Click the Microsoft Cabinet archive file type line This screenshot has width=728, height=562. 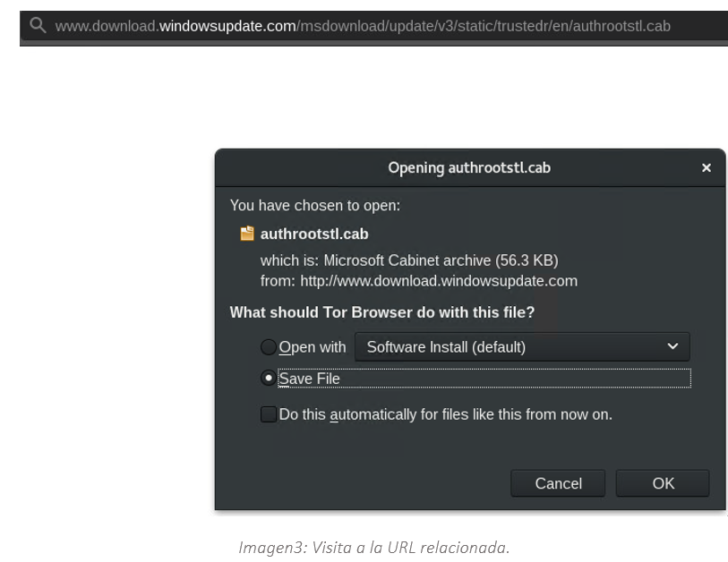click(408, 260)
